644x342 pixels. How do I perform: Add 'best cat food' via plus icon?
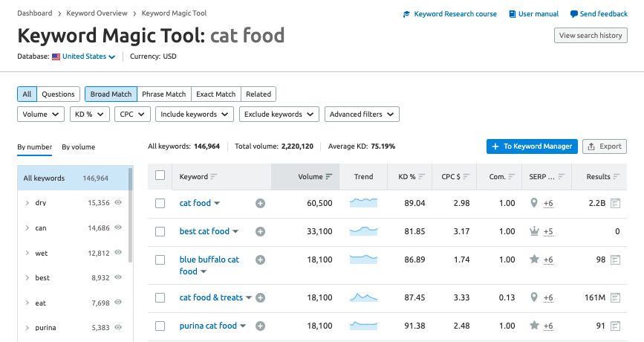click(x=260, y=231)
